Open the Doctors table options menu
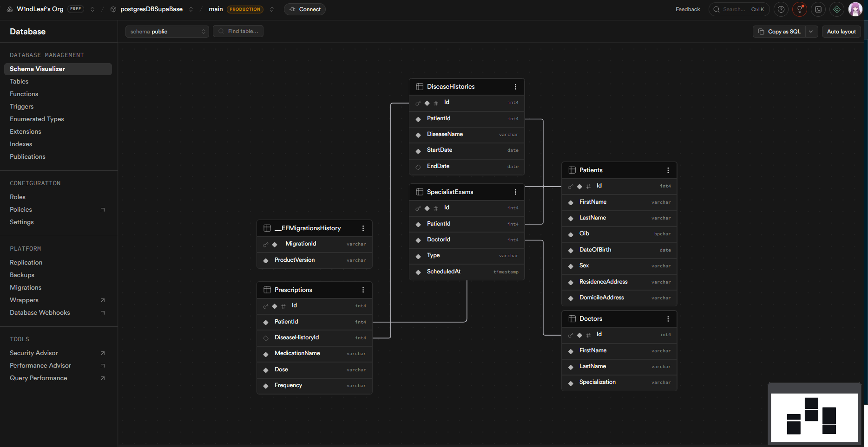Screen dimensions: 868x447 coord(668,319)
